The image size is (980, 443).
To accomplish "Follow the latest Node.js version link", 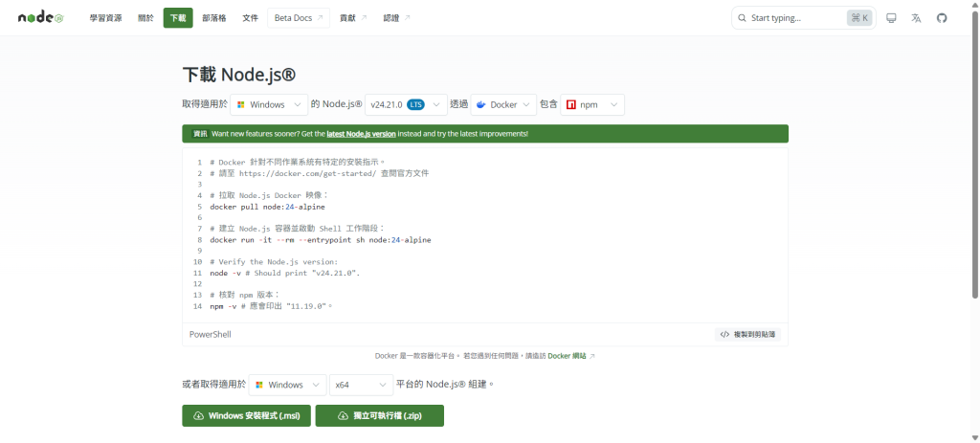I will [x=361, y=134].
